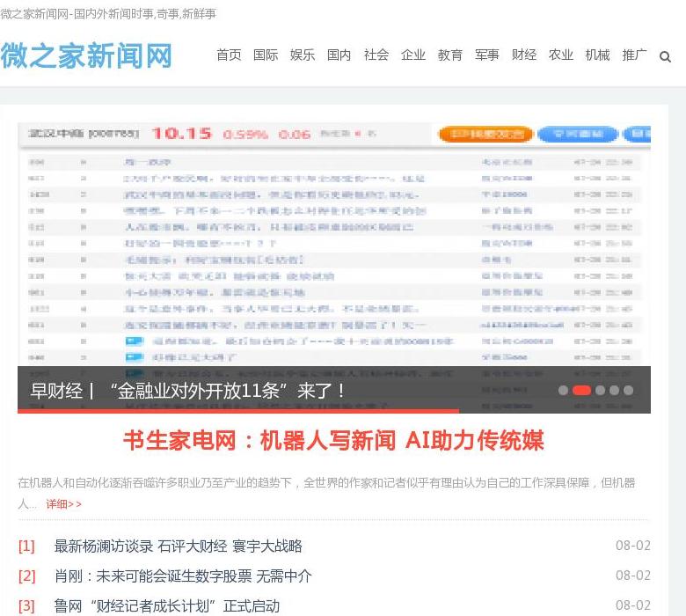Image resolution: width=686 pixels, height=616 pixels.
Task: Go to the 国际 section
Action: pos(266,55)
